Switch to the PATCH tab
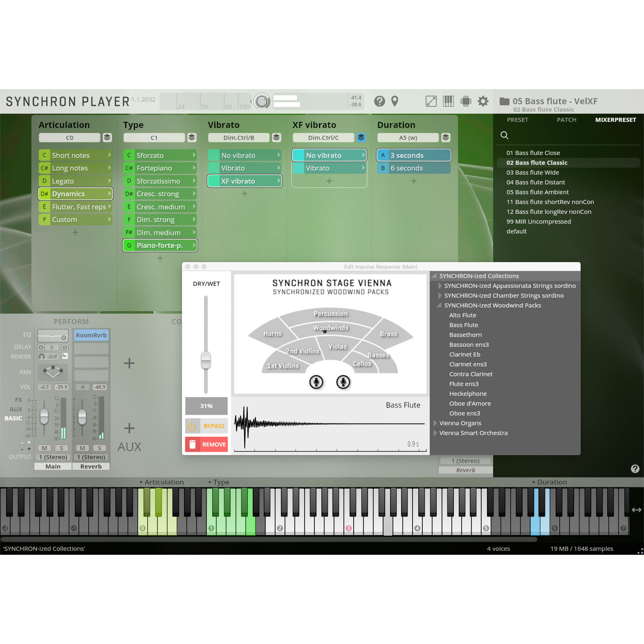This screenshot has height=644, width=644. point(566,120)
